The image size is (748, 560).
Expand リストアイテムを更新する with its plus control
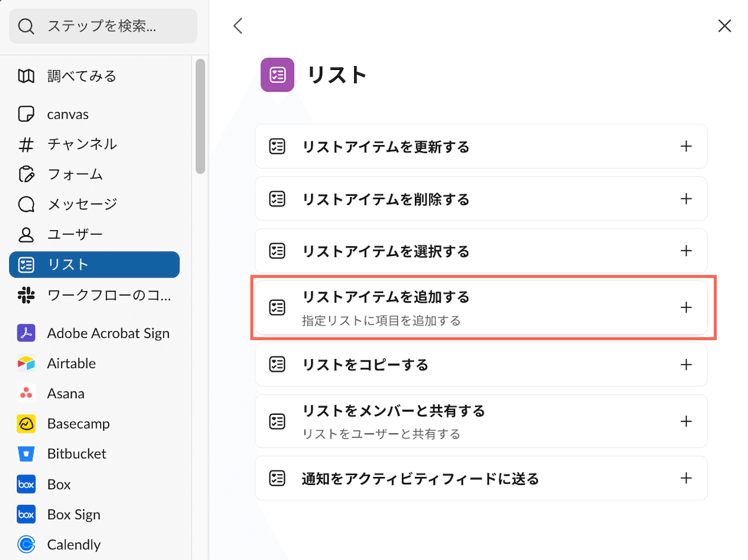tap(686, 146)
